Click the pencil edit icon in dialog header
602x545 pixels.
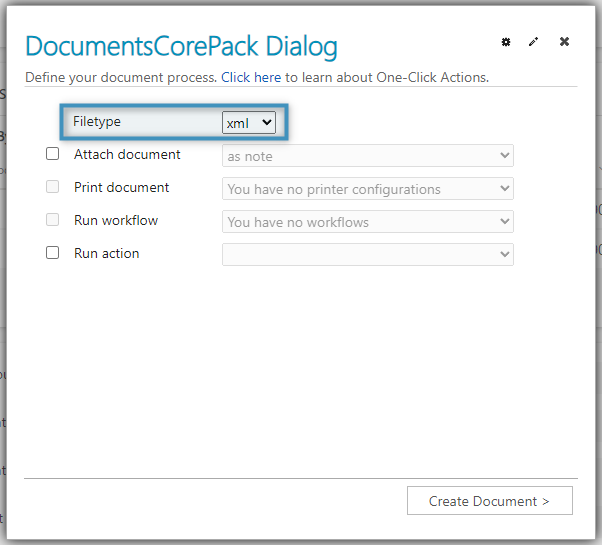point(533,42)
